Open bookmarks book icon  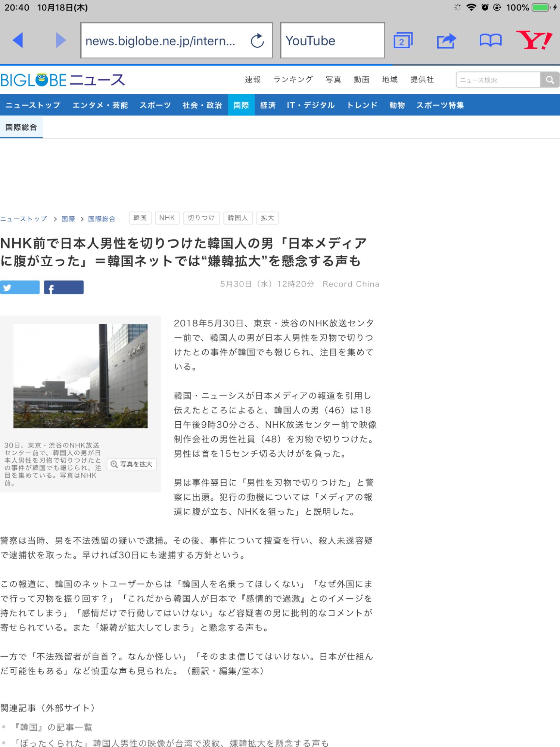click(490, 40)
